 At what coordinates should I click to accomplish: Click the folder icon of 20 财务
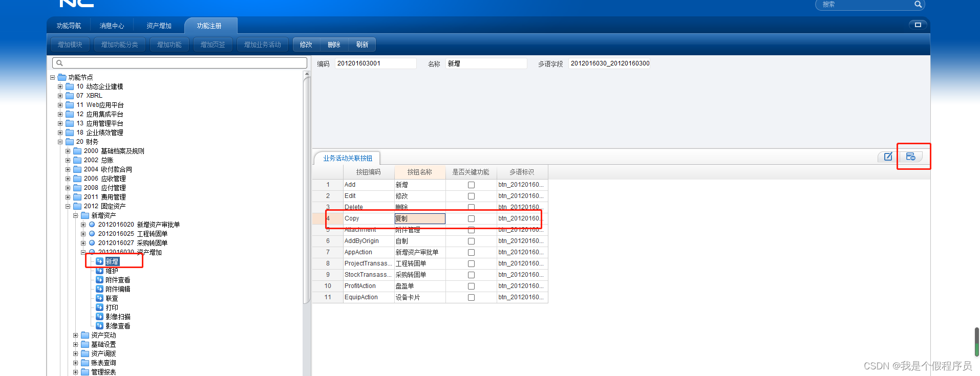[x=70, y=142]
